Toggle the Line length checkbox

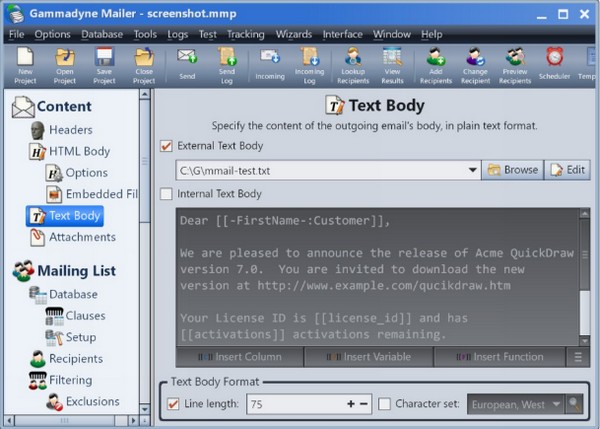click(174, 404)
